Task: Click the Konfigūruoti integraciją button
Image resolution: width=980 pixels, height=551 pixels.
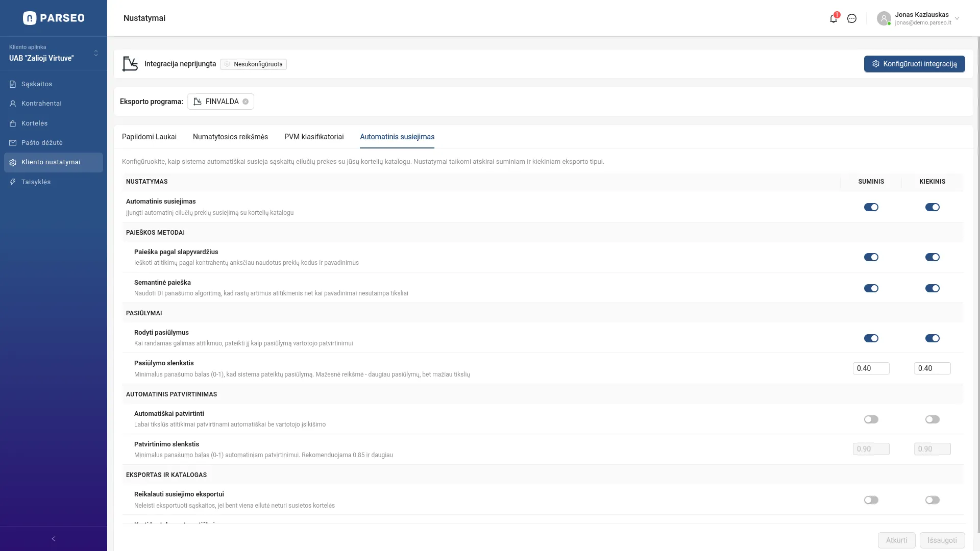Action: pos(914,64)
